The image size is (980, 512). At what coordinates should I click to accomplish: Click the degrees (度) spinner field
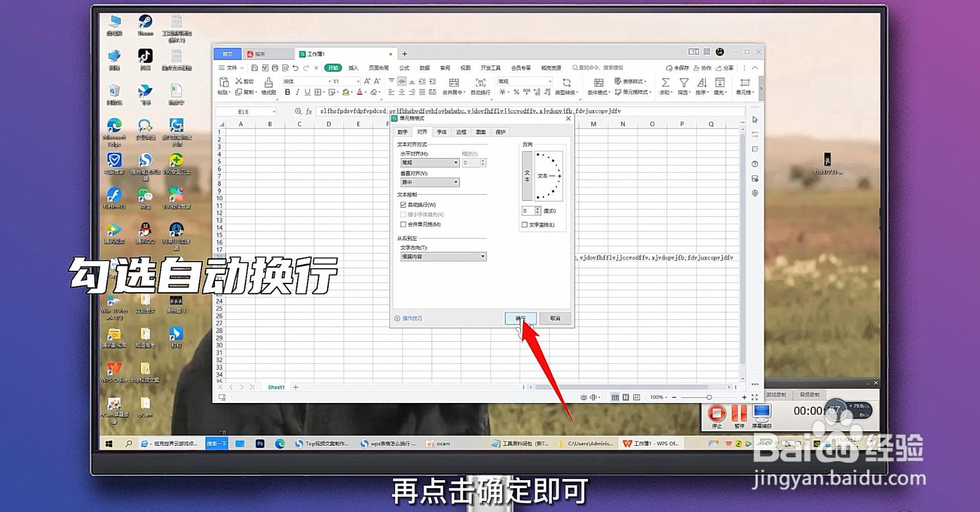tap(531, 211)
